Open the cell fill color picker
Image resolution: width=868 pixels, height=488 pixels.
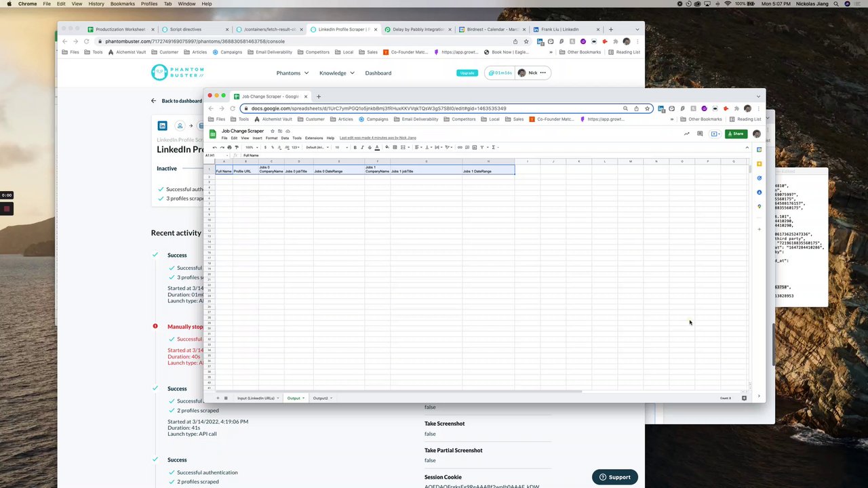coord(387,147)
